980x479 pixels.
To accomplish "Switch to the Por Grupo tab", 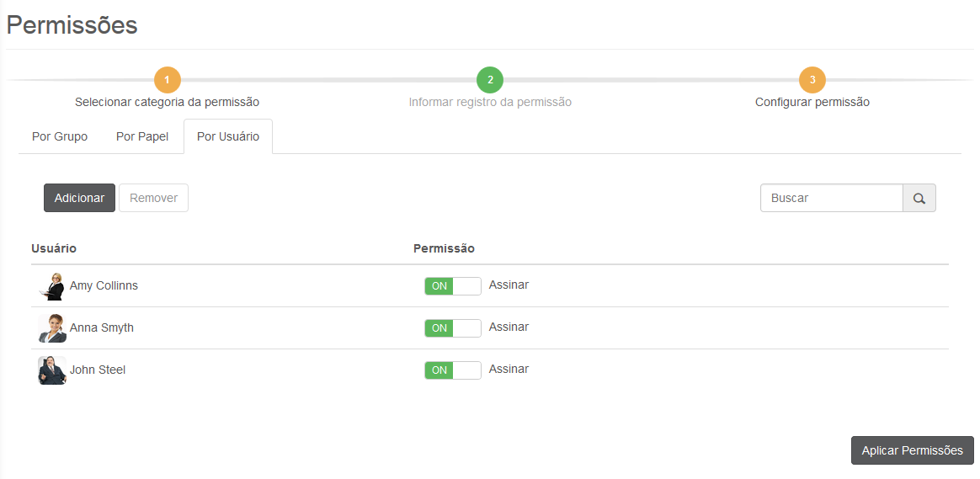I will pos(60,137).
